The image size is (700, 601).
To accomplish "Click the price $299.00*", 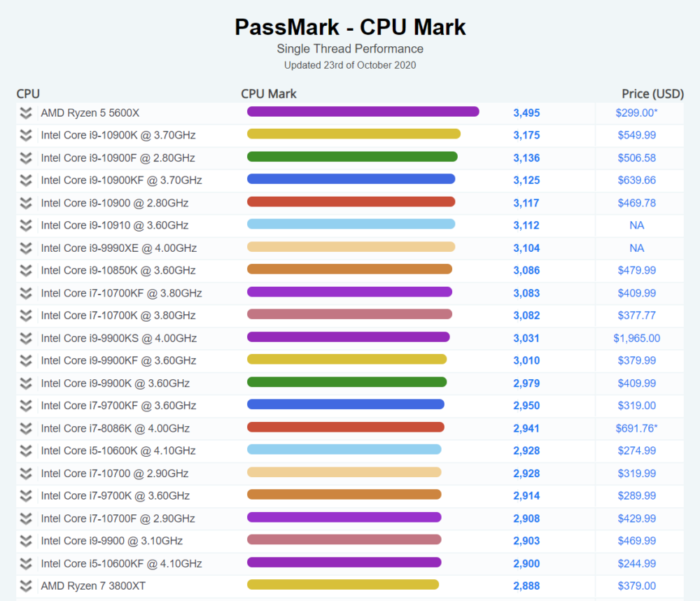I will click(x=636, y=113).
